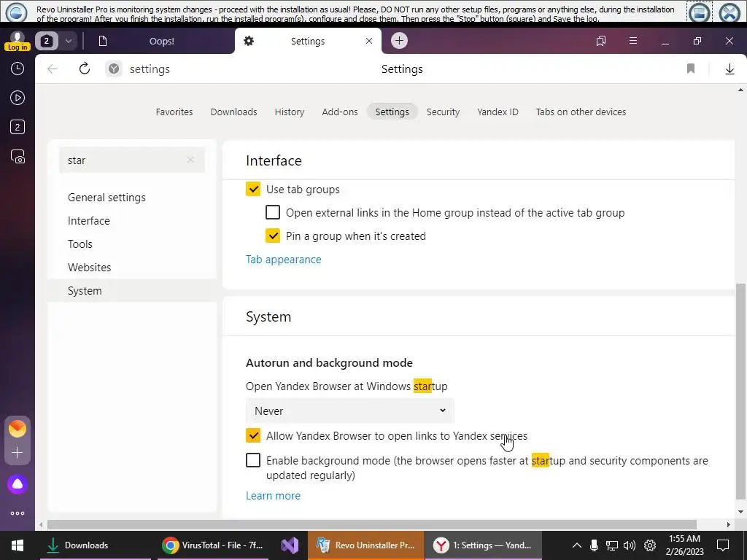Open the Log in profile icon
This screenshot has width=747, height=560.
18,41
